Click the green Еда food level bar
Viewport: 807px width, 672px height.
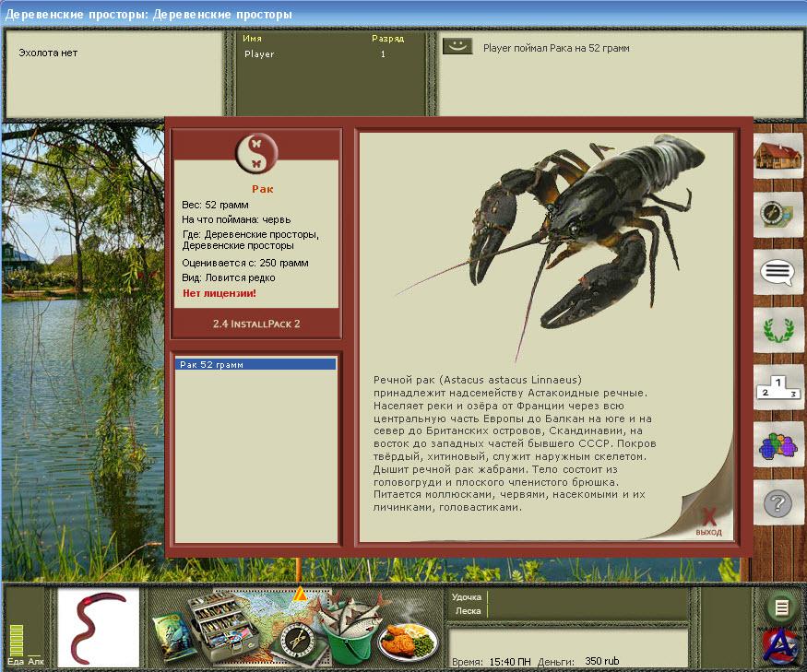pos(16,639)
